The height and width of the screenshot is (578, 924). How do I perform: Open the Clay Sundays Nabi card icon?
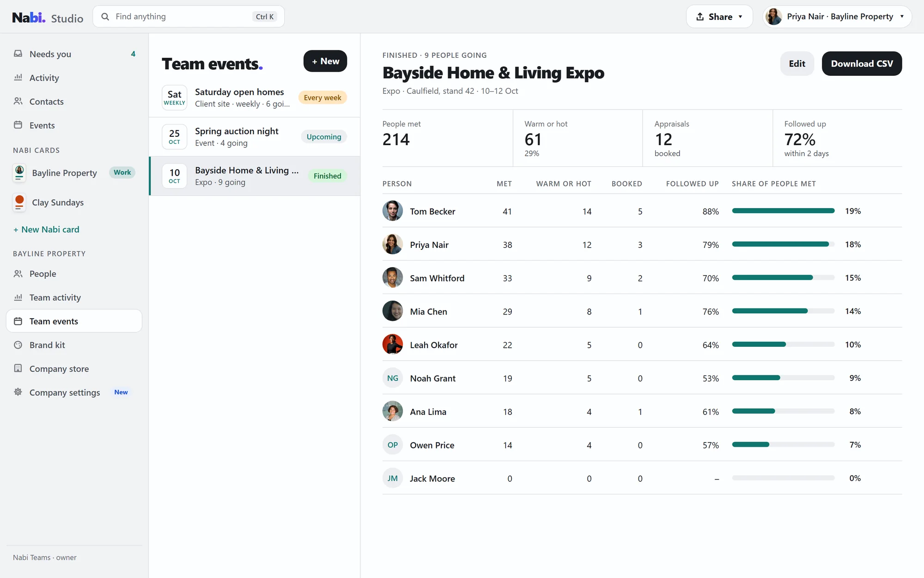[19, 203]
